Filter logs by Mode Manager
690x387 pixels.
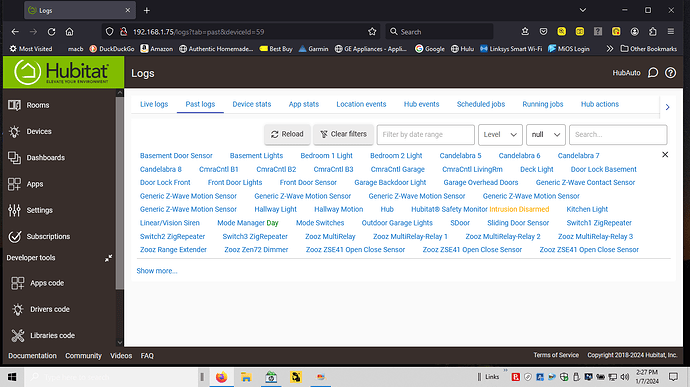(241, 223)
